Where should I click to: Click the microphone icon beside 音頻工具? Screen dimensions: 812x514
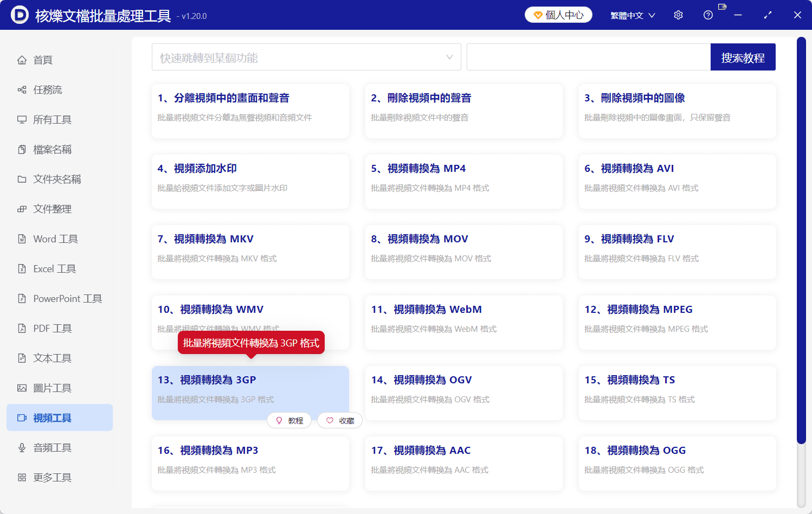[x=22, y=447]
